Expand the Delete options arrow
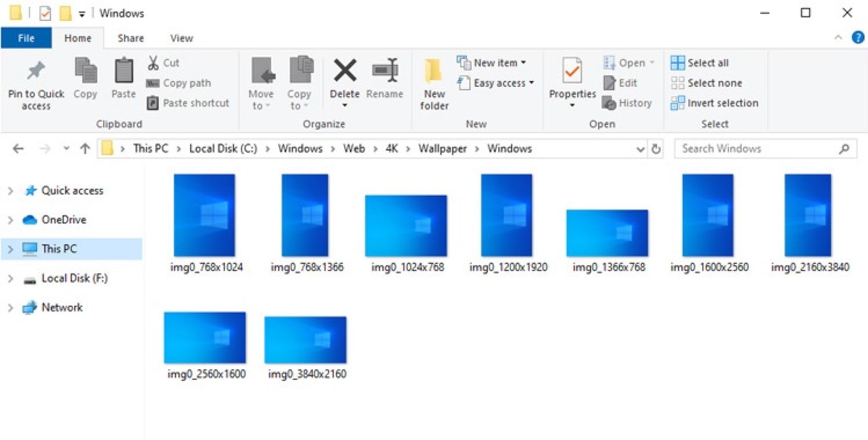The width and height of the screenshot is (868, 440). tap(345, 106)
